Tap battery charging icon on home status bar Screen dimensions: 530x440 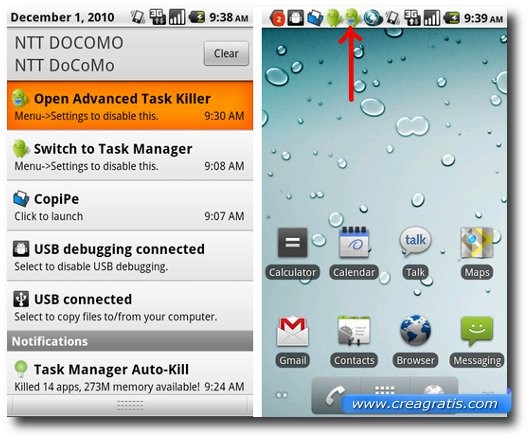click(452, 18)
